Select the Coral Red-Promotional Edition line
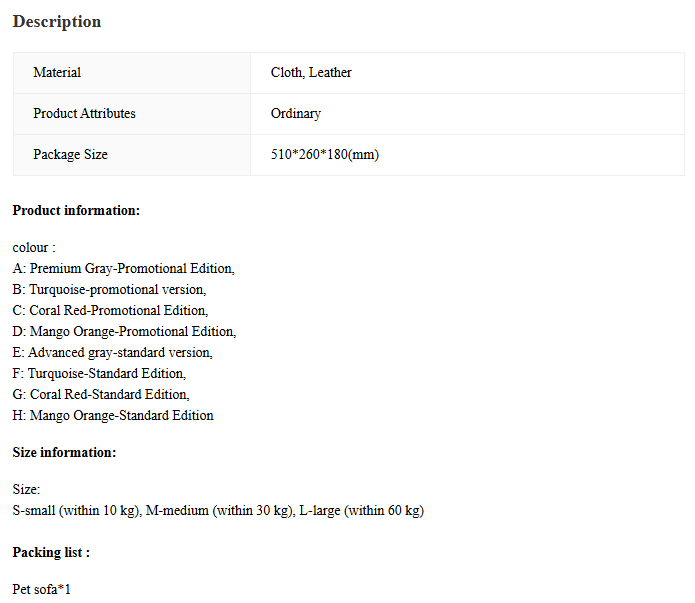Screen dimensions: 695x603 click(110, 310)
